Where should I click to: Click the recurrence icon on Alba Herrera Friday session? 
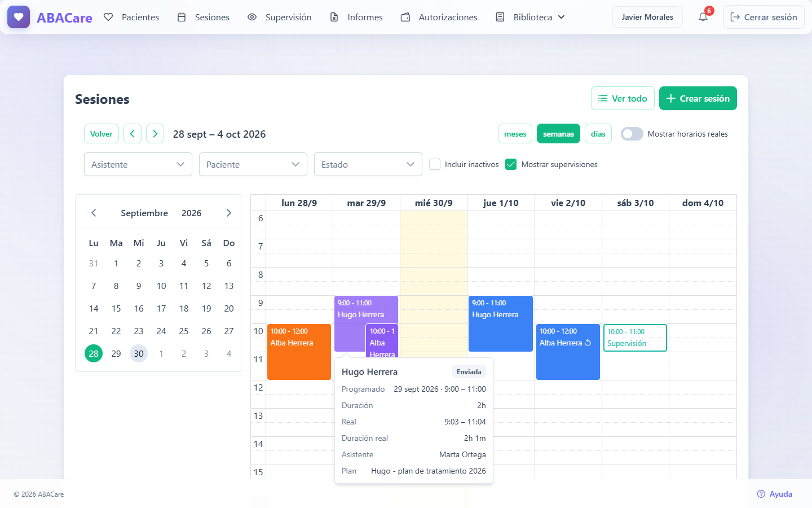click(588, 343)
